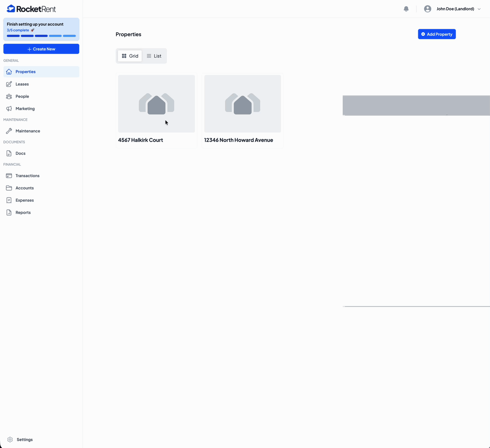Open the Transactions page
This screenshot has width=490, height=448.
point(41,176)
